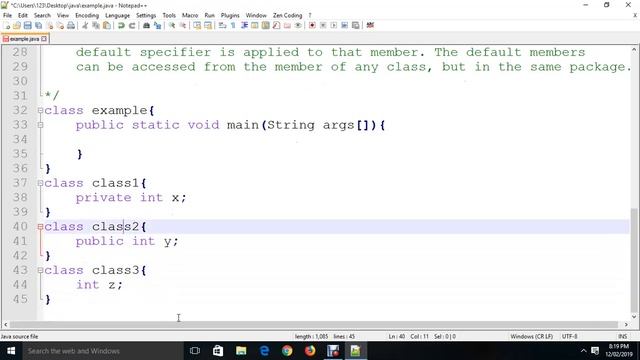Image resolution: width=640 pixels, height=360 pixels.
Task: Redo the edit via toolbar
Action: pyautogui.click(x=132, y=25)
